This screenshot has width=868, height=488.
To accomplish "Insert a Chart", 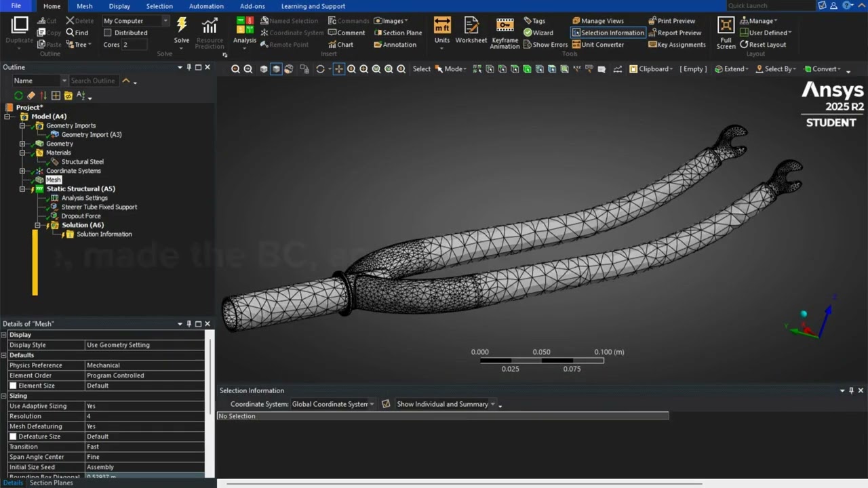I will [x=340, y=45].
